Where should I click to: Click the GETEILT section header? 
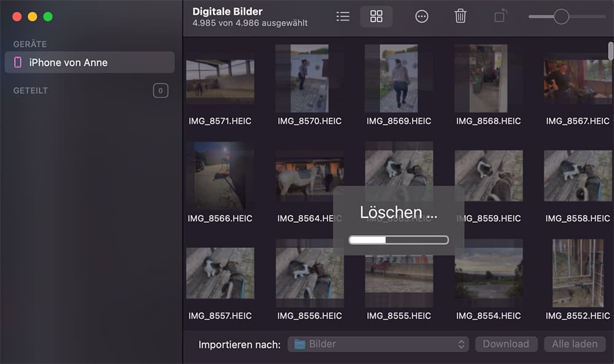31,91
